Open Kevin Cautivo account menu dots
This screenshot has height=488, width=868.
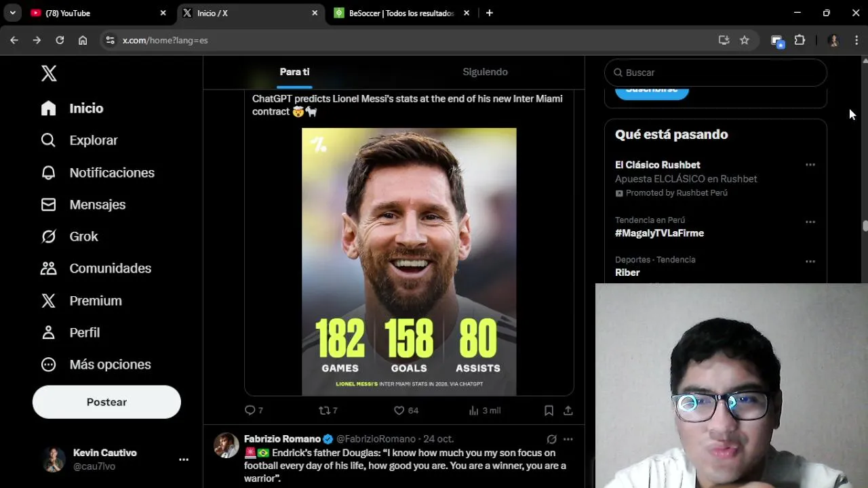point(184,460)
